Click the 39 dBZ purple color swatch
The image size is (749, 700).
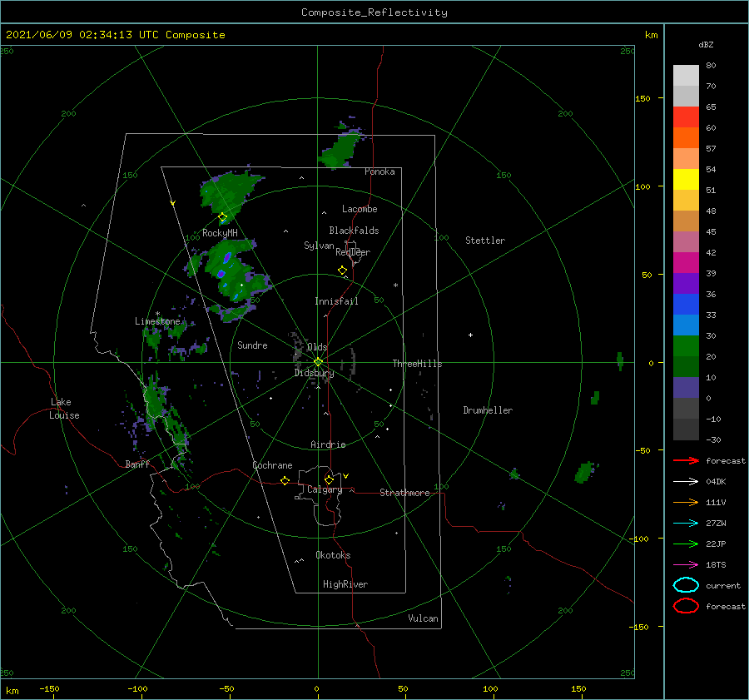(686, 284)
